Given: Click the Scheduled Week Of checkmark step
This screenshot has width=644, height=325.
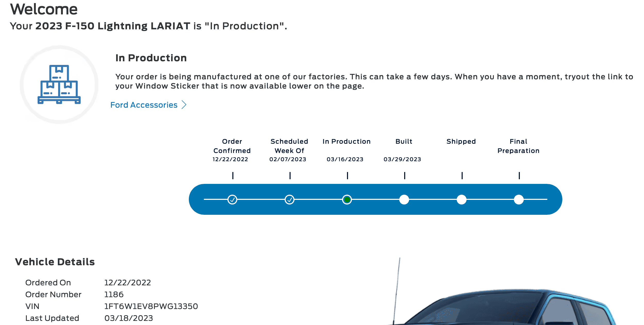Looking at the screenshot, I should (290, 200).
